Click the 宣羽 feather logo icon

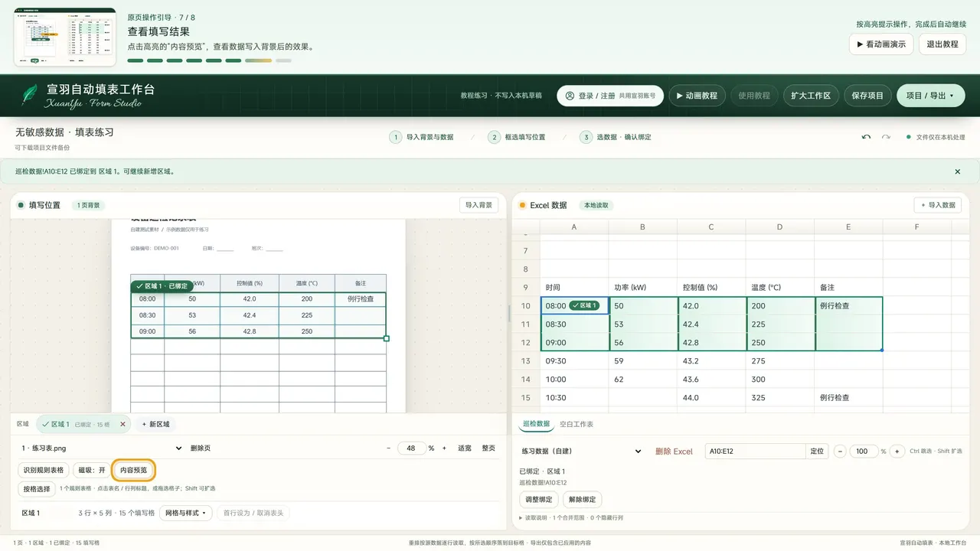point(30,95)
